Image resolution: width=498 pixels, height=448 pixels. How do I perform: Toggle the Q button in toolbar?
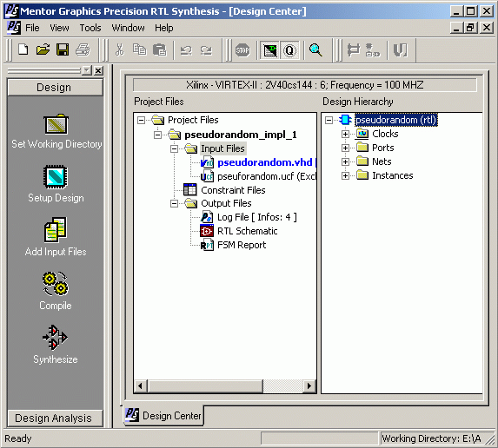(x=289, y=50)
